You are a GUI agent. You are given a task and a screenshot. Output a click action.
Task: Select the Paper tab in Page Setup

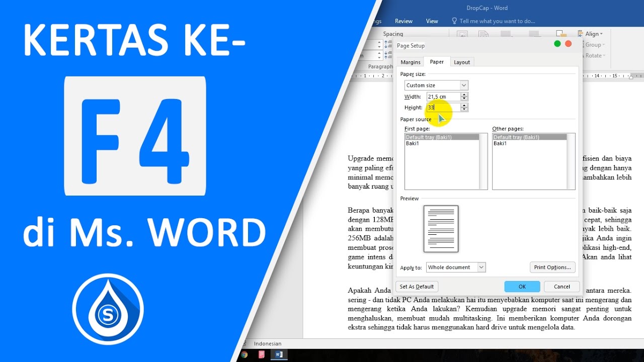pyautogui.click(x=437, y=62)
